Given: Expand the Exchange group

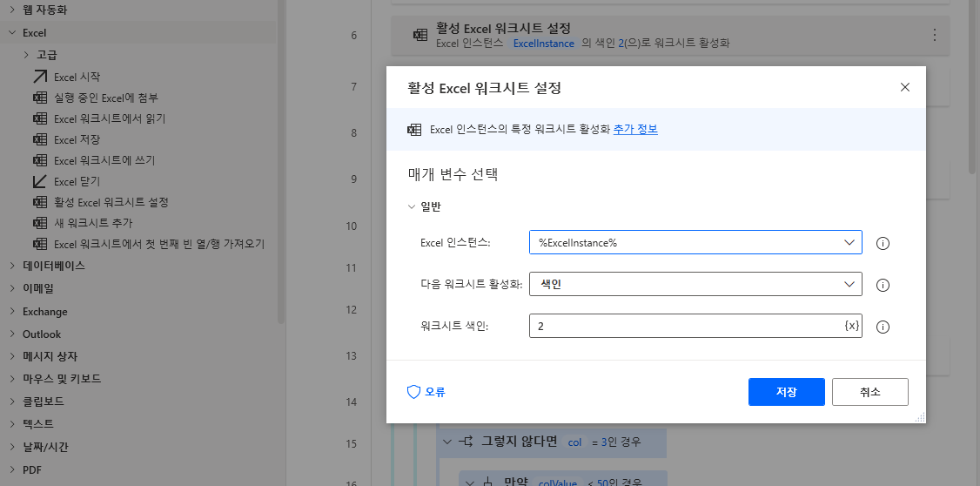Looking at the screenshot, I should click(12, 312).
